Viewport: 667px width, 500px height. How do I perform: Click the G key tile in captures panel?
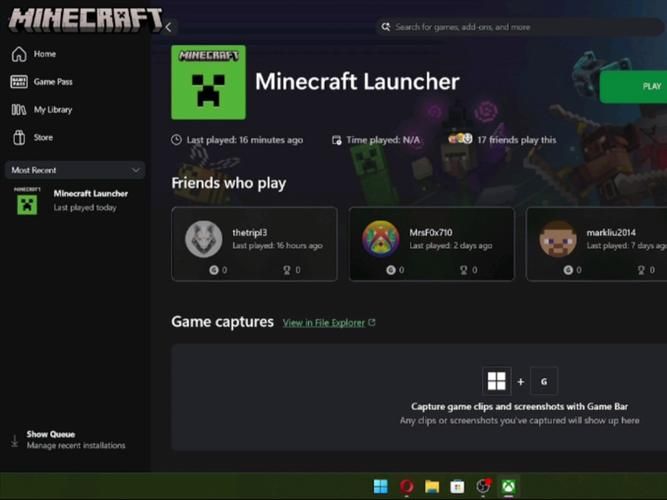coord(544,381)
